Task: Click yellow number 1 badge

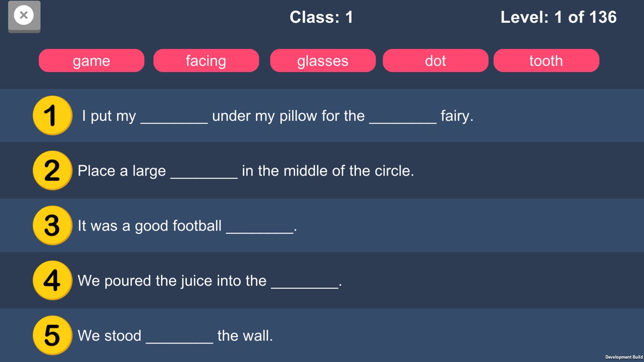Action: [x=52, y=115]
